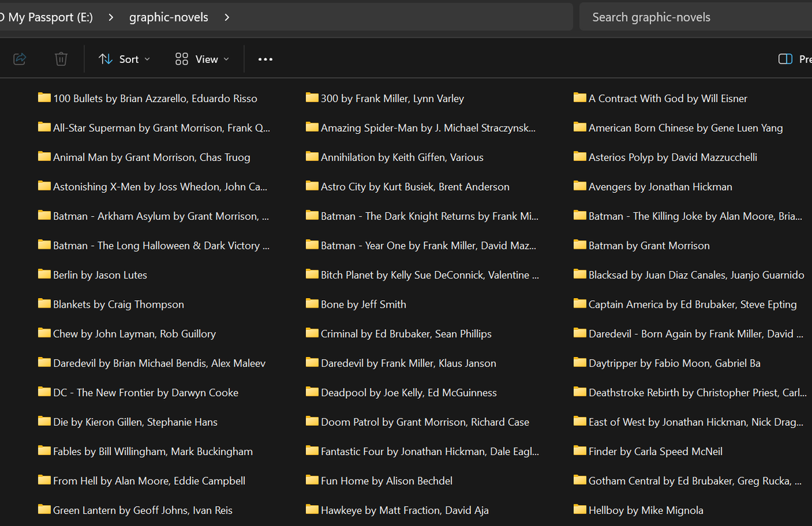Select folder icon for Batman by Grant Morrison
The width and height of the screenshot is (812, 526).
click(580, 245)
